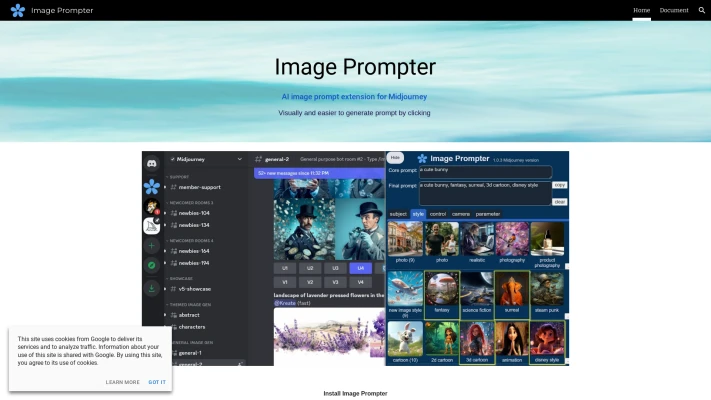Select the avatar server icon with red badge
The height and width of the screenshot is (400, 711).
151,206
